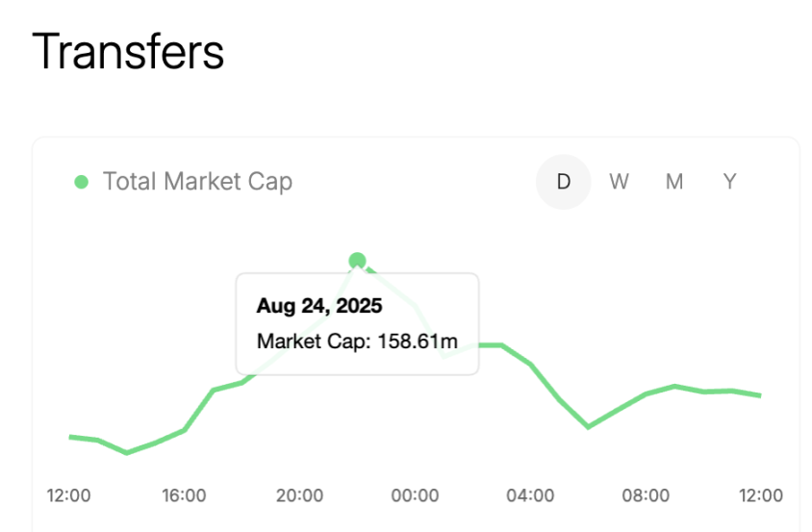Click the line's dip above 06:00

coord(589,426)
